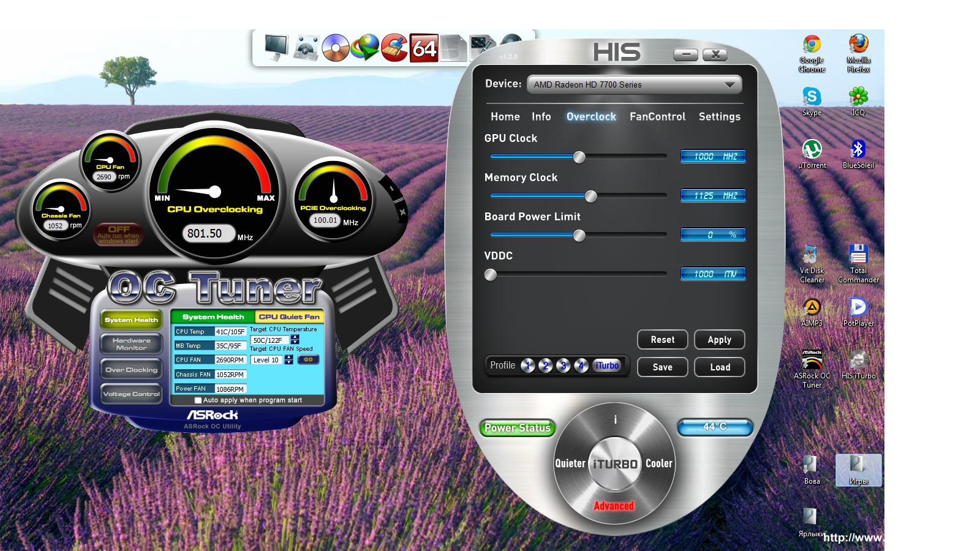980x551 pixels.
Task: Open BlueSoleil Bluetooth shortcut
Action: (x=858, y=154)
